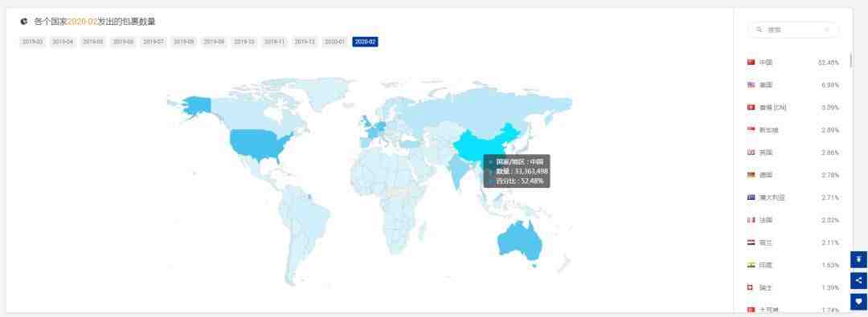868x317 pixels.
Task: Click inside the country search field
Action: pos(793,30)
